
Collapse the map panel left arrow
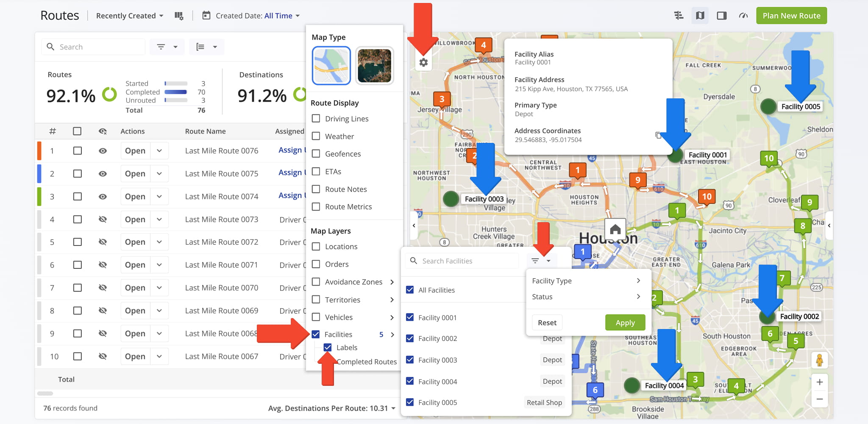click(414, 226)
